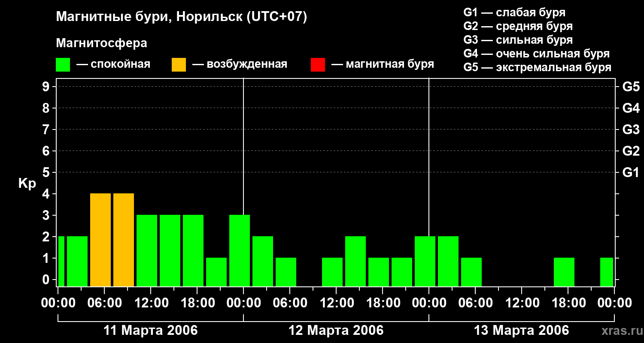Image resolution: width=644 pixels, height=343 pixels.
Task: Click the '— магнитная буря' legend label
Action: tap(383, 65)
